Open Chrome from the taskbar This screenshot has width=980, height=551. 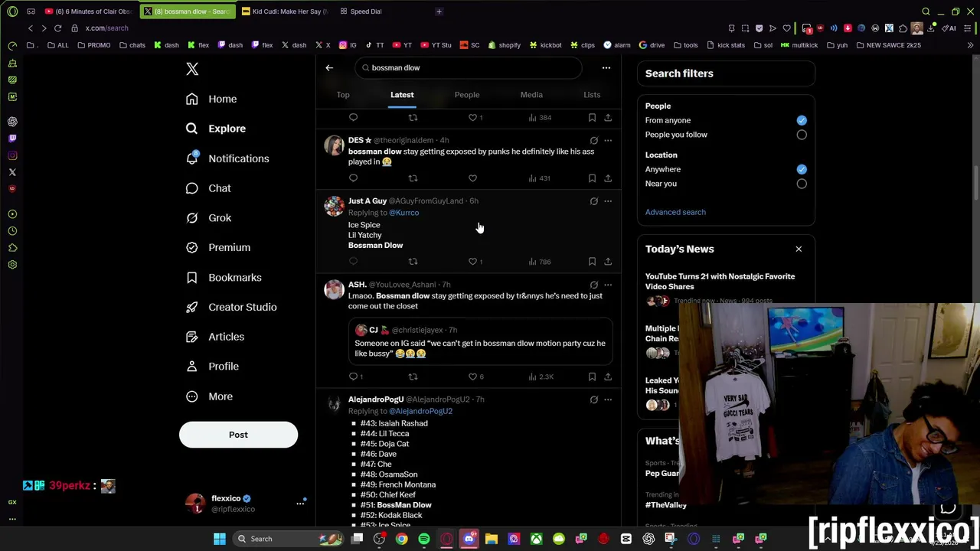pos(401,539)
